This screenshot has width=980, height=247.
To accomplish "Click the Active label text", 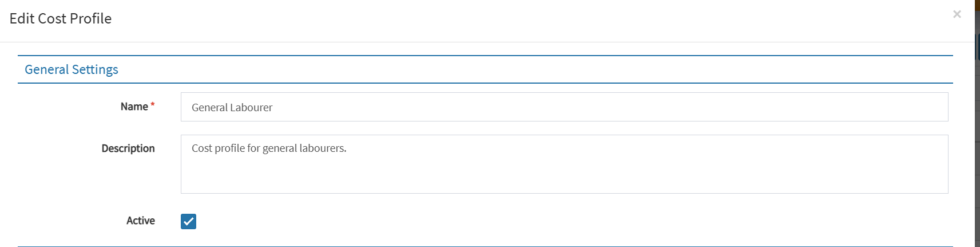I will point(140,221).
